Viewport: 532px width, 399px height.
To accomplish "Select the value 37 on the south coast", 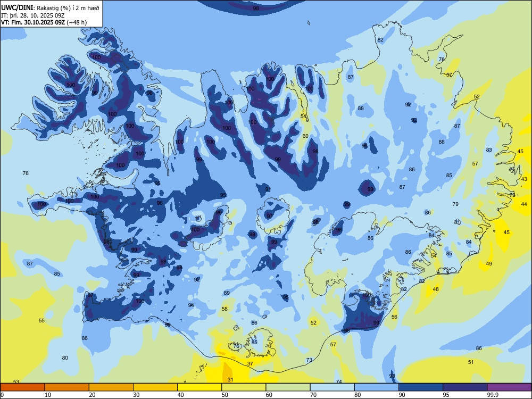I will [x=250, y=363].
